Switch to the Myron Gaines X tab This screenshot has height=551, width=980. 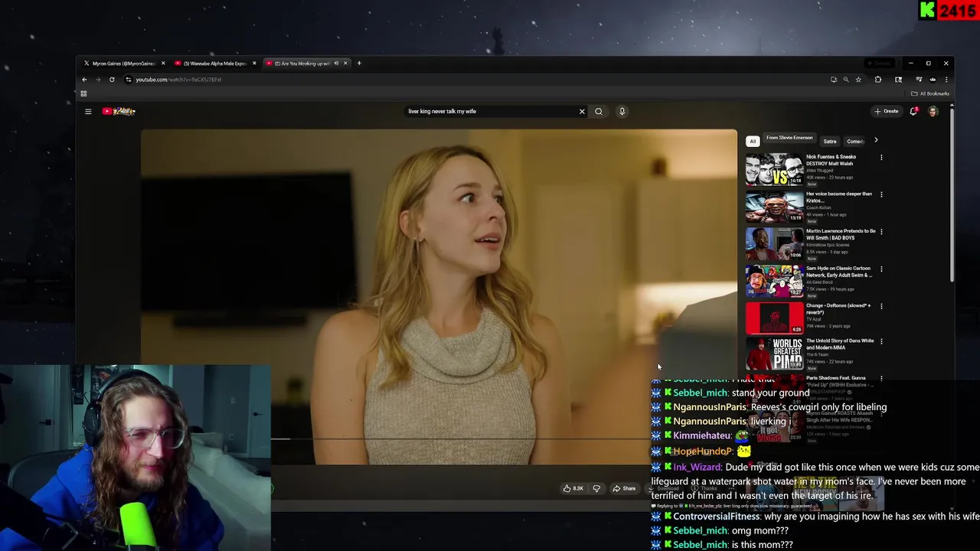tap(122, 64)
